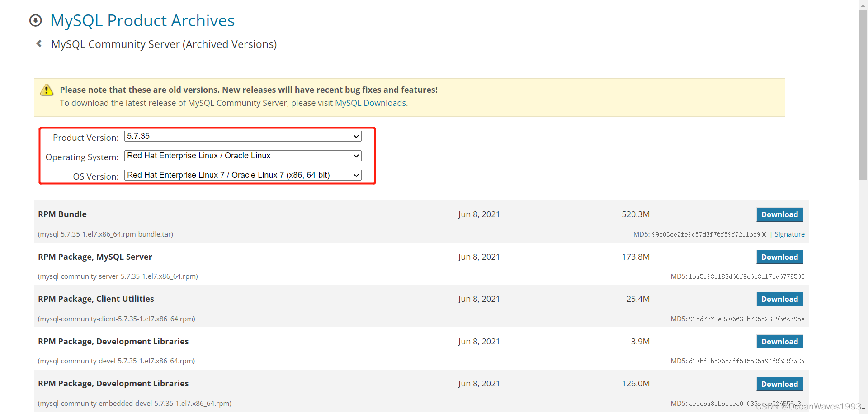Click the scrollbar down arrow
This screenshot has height=414, width=868.
coord(863,409)
